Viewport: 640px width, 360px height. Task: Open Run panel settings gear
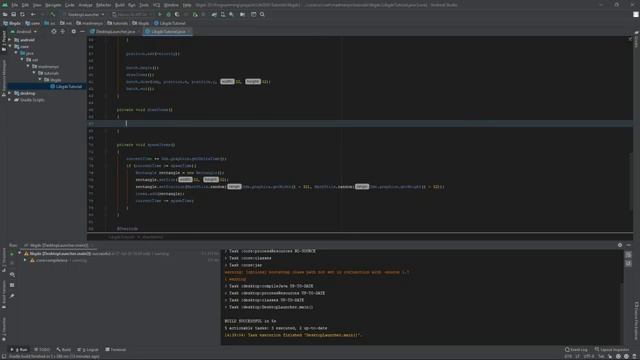(620, 245)
